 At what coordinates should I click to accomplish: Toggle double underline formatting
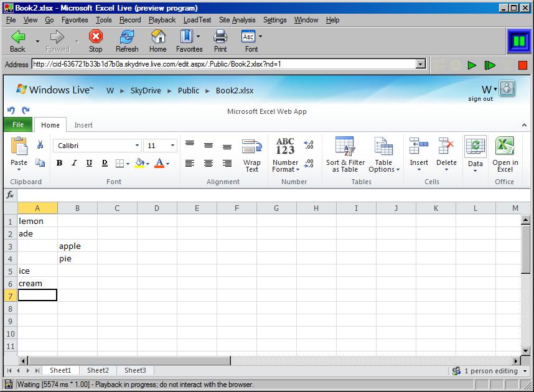105,163
